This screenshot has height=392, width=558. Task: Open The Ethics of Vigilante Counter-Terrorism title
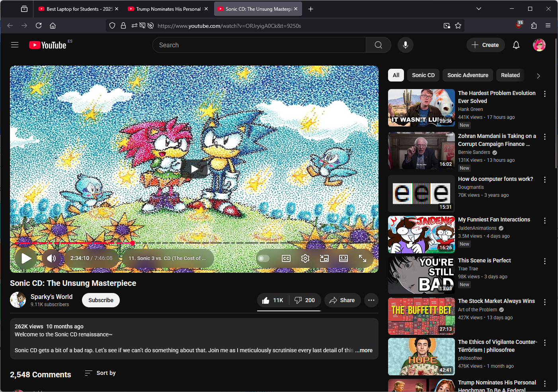click(x=498, y=346)
